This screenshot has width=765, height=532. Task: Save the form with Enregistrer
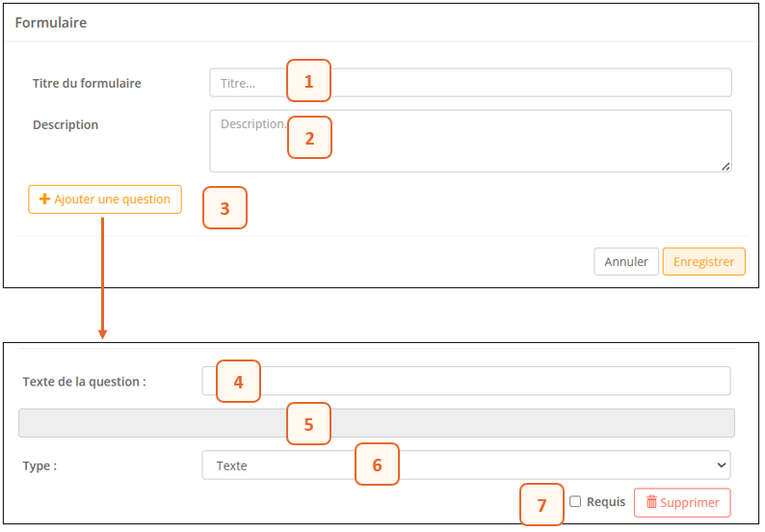(703, 262)
